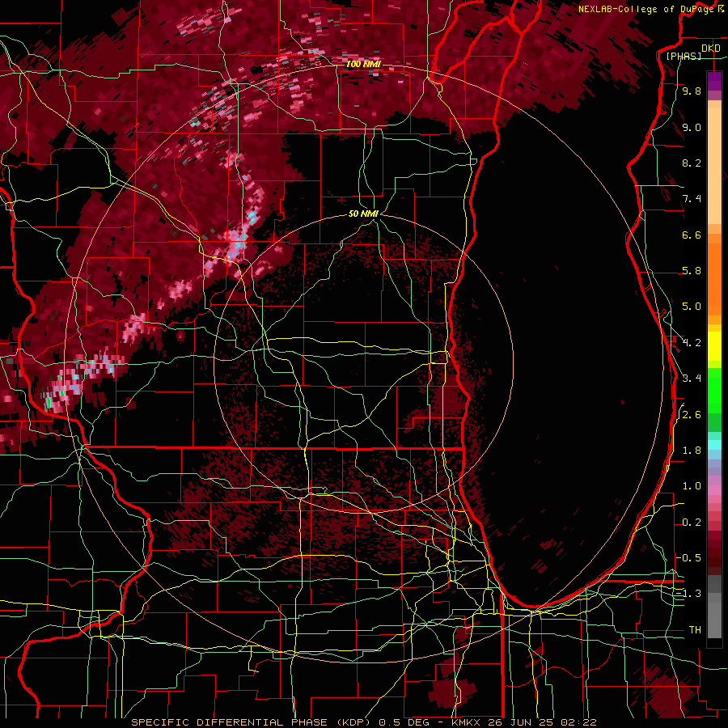Select the 2.6 value on the color scale
728x728 pixels.
click(692, 415)
